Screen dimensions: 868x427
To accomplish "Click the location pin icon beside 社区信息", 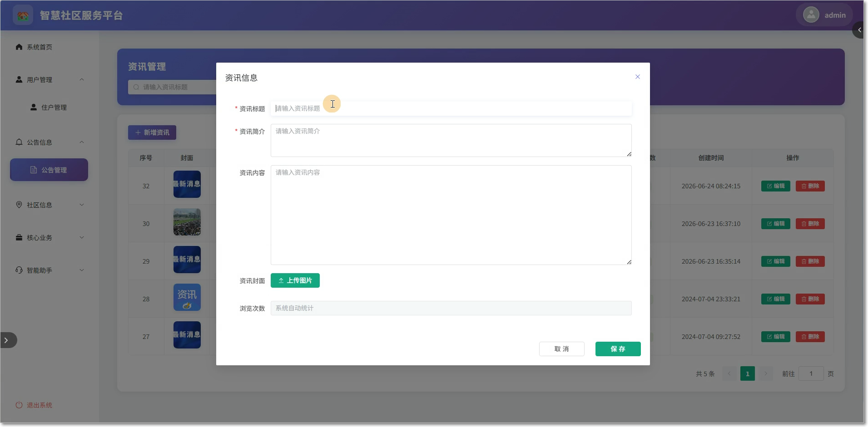I will click(x=19, y=205).
